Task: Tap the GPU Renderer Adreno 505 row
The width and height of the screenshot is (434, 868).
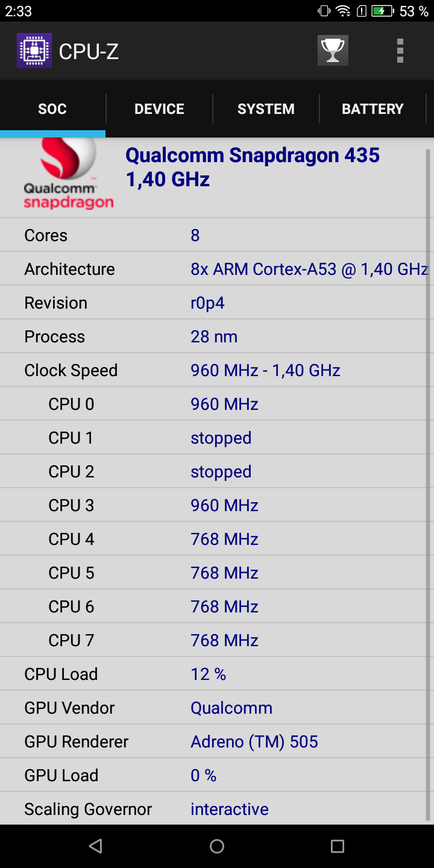Action: click(x=213, y=741)
